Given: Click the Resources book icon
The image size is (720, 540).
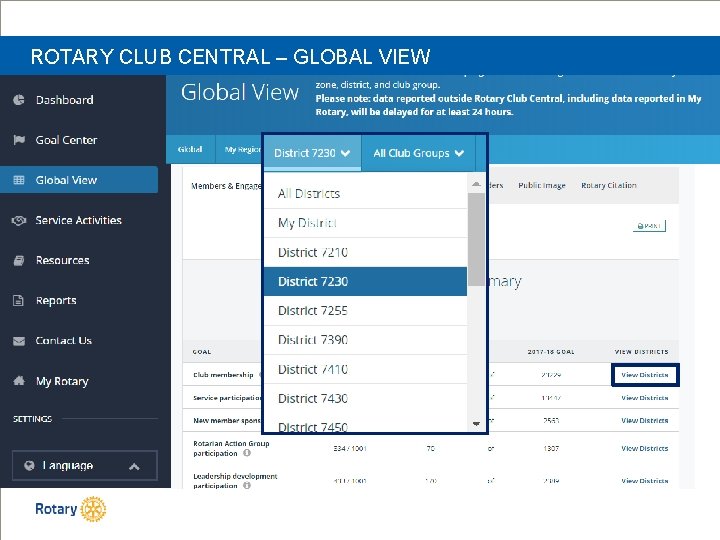Looking at the screenshot, I should (x=19, y=260).
